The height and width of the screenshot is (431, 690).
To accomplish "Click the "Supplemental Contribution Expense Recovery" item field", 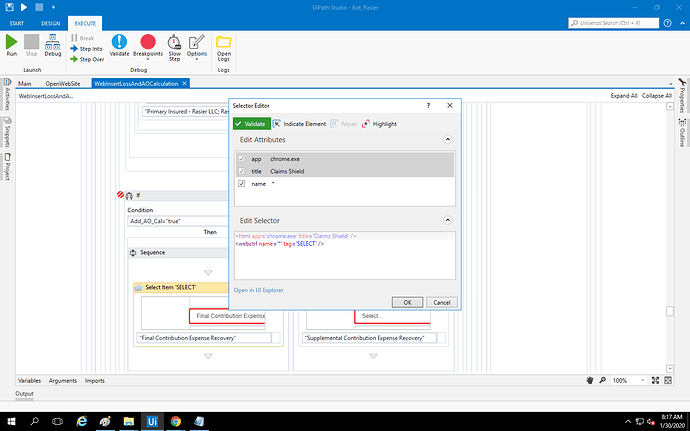I will tap(369, 338).
